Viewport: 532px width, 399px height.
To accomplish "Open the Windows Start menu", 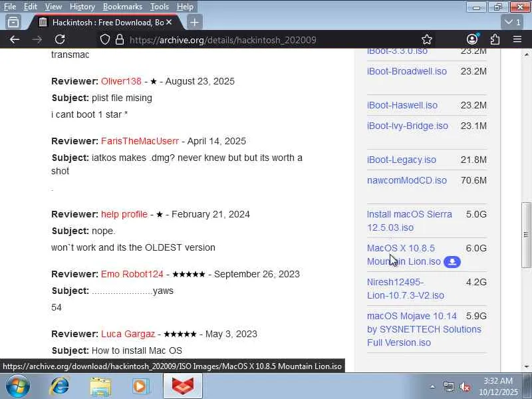I will click(18, 386).
